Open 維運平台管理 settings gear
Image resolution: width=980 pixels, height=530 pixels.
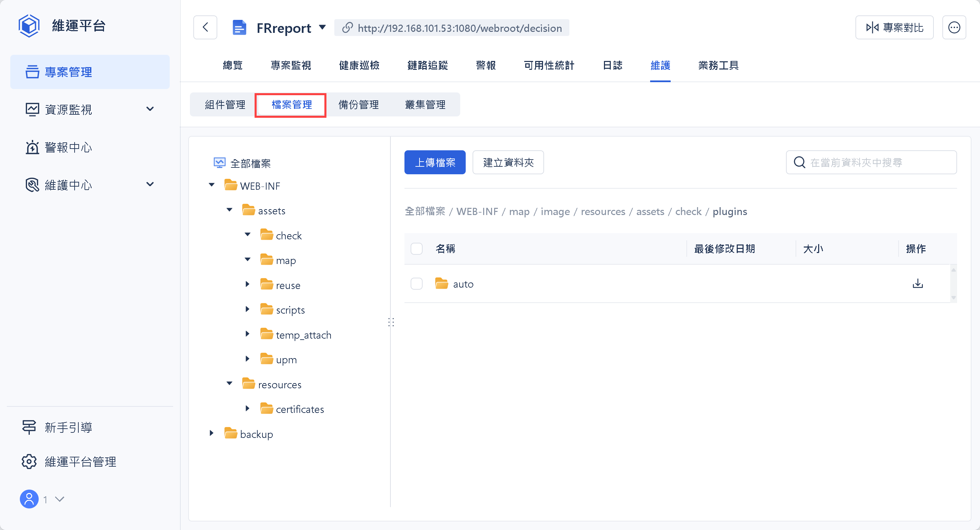(29, 462)
